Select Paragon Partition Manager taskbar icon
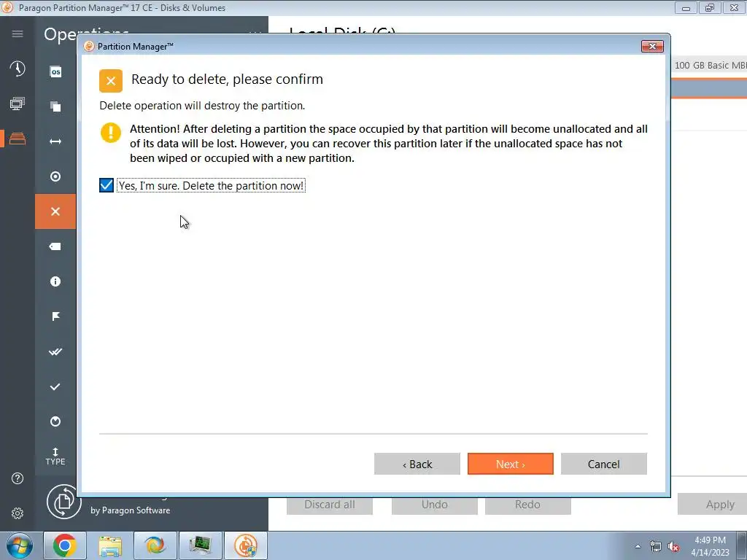This screenshot has height=560, width=747. [x=246, y=545]
